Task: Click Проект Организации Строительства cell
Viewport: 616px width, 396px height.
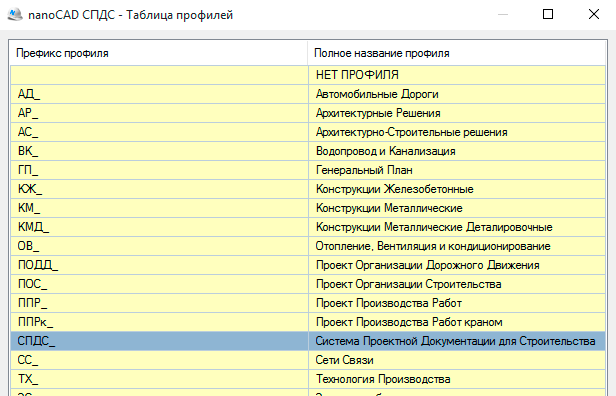Action: 457,284
